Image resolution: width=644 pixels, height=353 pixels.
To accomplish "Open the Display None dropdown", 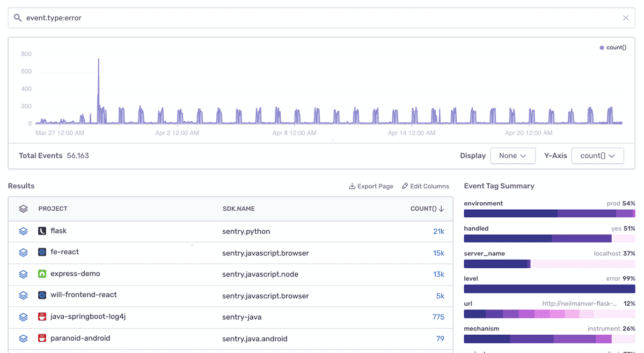I will (513, 156).
